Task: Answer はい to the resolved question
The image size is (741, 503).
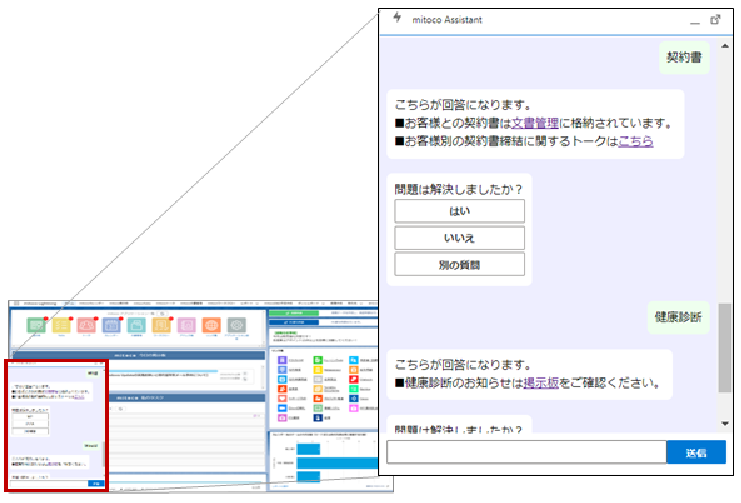Action: point(459,211)
